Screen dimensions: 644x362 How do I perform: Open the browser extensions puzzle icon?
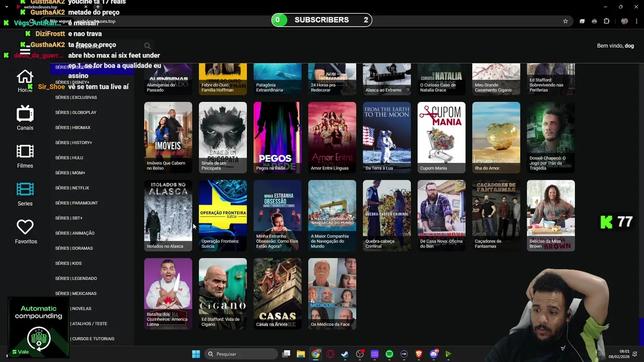coord(606,21)
